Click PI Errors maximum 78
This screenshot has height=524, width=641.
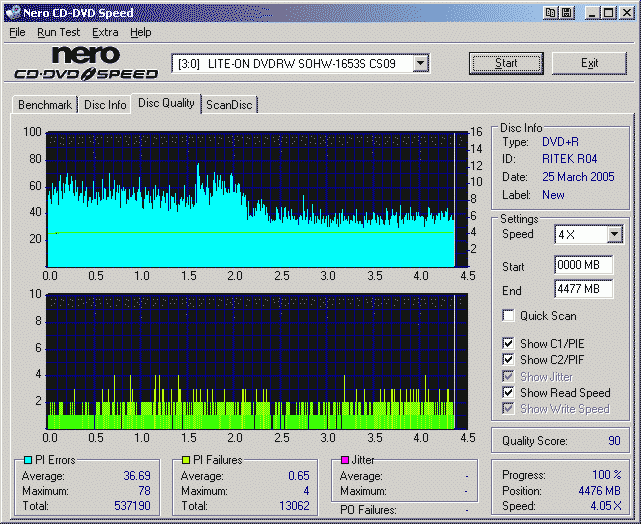145,490
